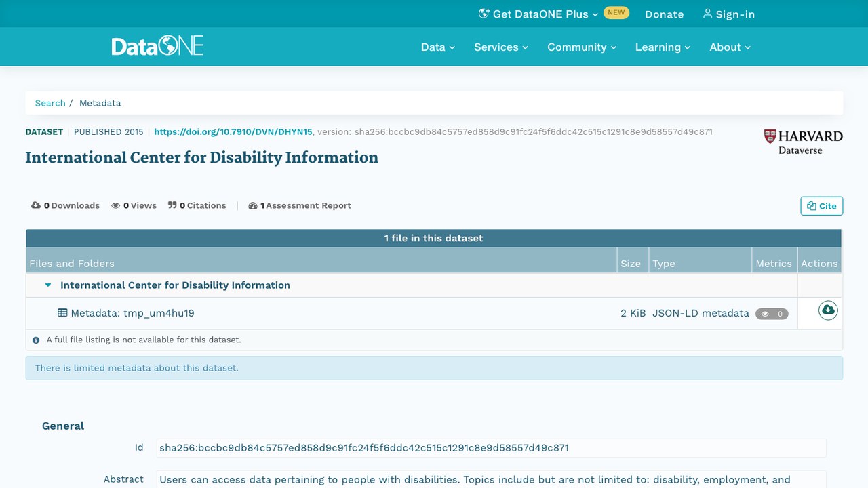Click the Harvard Dataverse logo

pyautogui.click(x=803, y=142)
